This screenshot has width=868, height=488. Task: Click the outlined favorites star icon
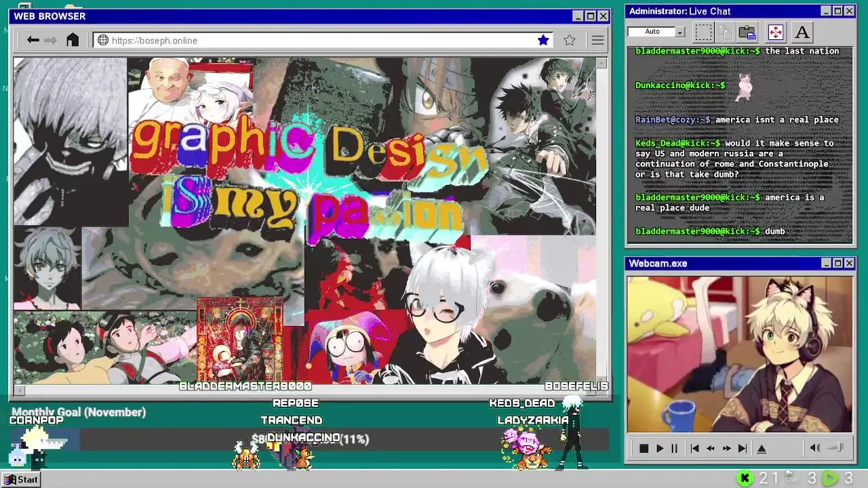tap(570, 41)
